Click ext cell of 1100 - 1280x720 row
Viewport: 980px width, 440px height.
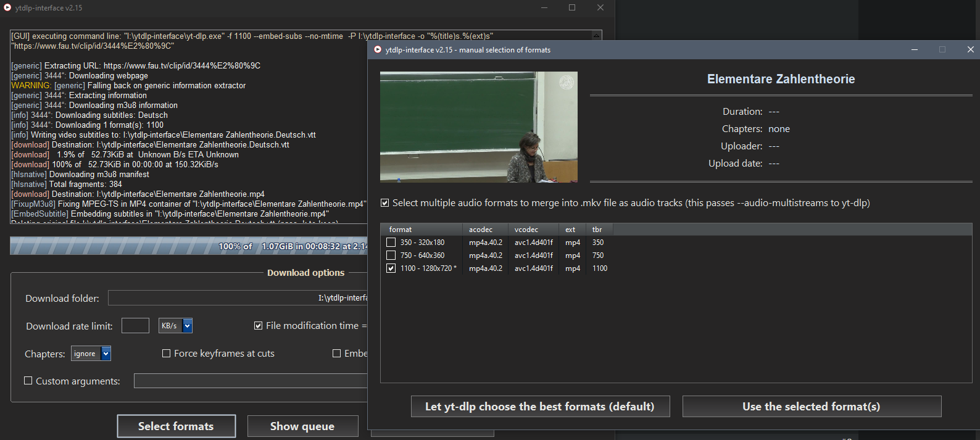tap(573, 268)
